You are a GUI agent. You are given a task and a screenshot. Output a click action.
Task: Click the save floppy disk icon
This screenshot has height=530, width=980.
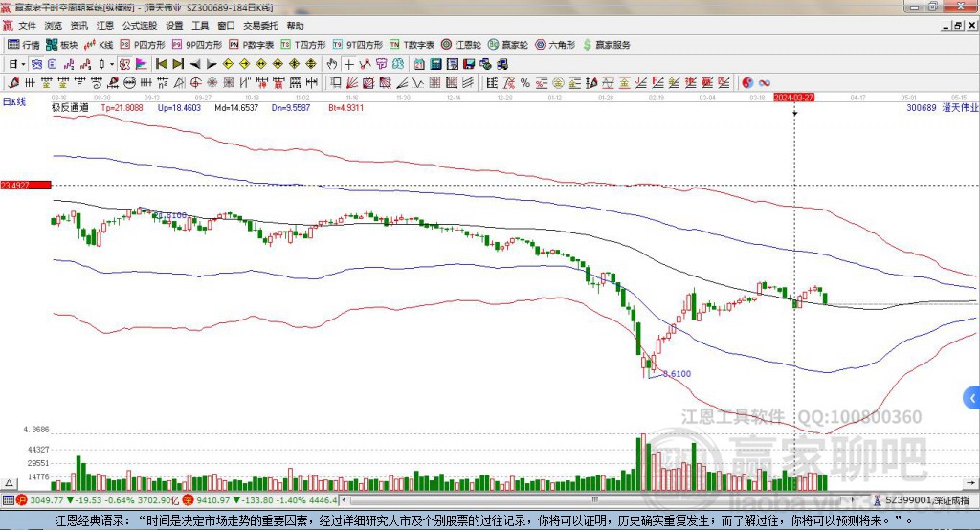pyautogui.click(x=469, y=64)
